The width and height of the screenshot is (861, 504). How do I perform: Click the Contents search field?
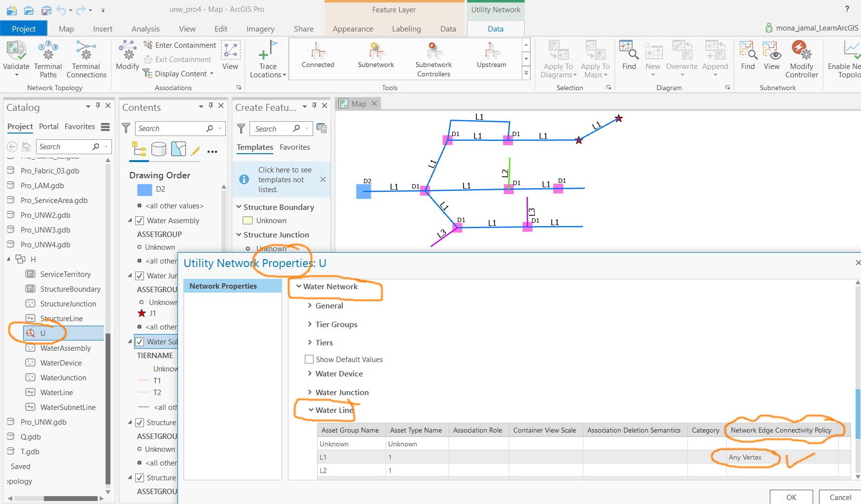pos(179,128)
